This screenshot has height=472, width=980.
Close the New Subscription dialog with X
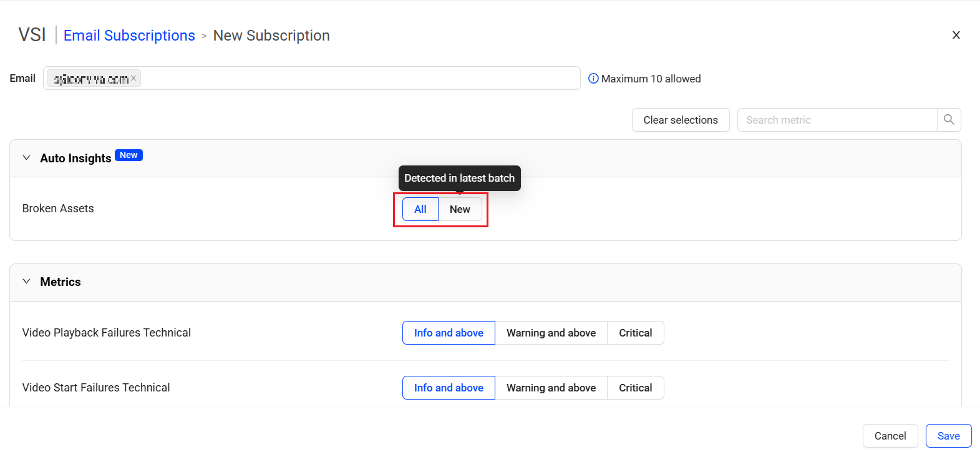click(x=956, y=36)
